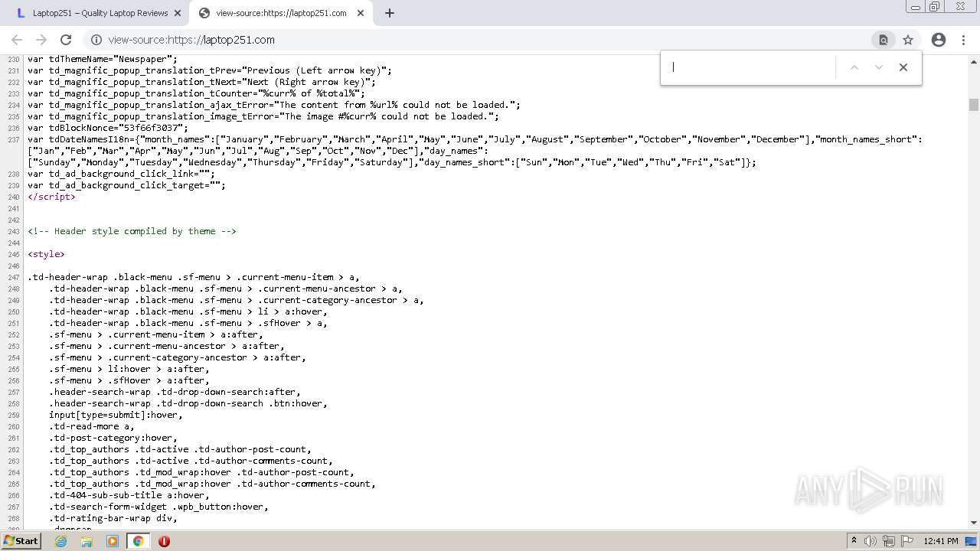980x551 pixels.
Task: Open File Explorer folder in taskbar
Action: 87,541
